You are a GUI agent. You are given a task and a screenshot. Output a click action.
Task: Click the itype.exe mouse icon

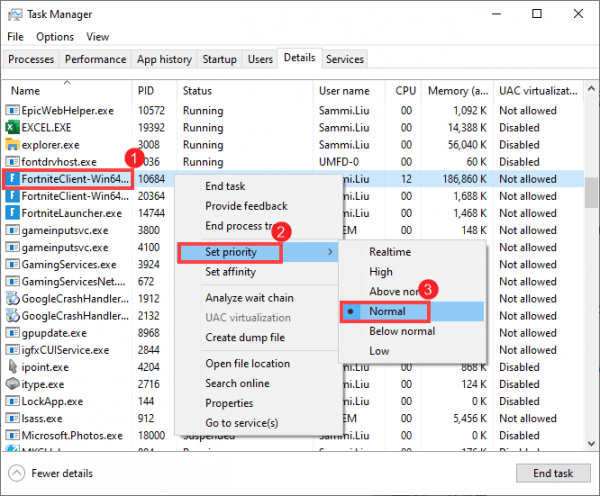13,383
